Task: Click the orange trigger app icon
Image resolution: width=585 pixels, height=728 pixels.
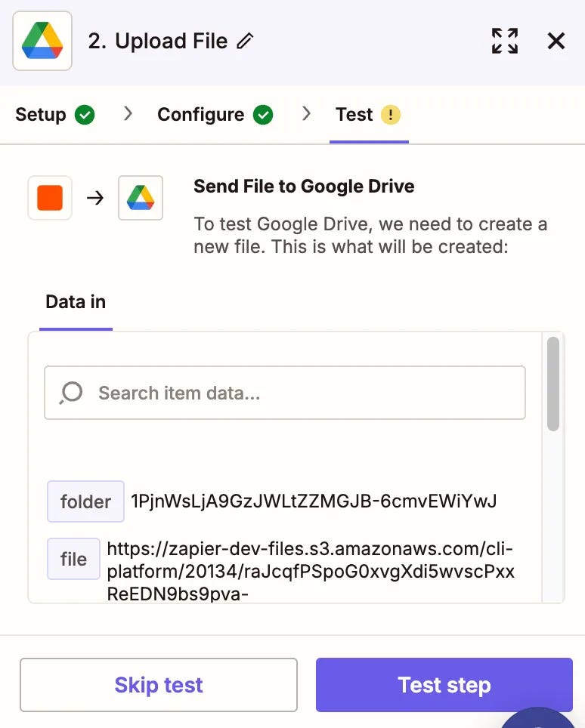Action: pos(50,198)
